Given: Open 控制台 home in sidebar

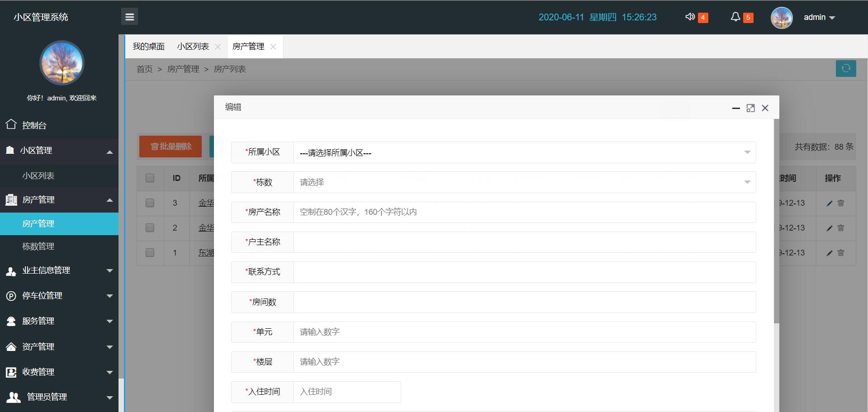Looking at the screenshot, I should pyautogui.click(x=34, y=125).
